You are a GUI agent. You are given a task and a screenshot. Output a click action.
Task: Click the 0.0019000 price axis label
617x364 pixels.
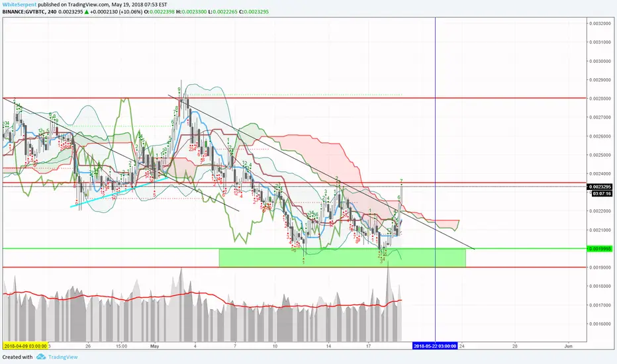(600, 267)
